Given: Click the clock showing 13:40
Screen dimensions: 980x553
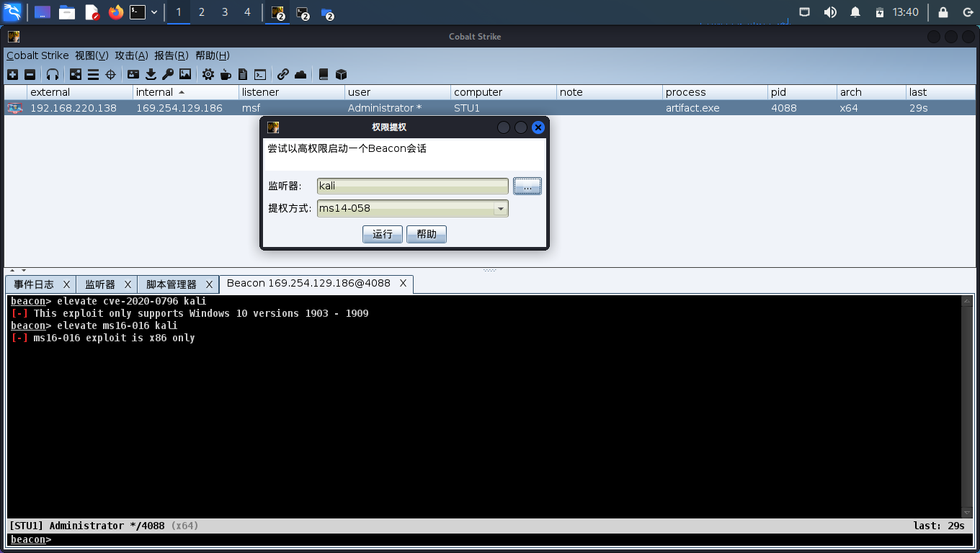Looking at the screenshot, I should click(906, 12).
